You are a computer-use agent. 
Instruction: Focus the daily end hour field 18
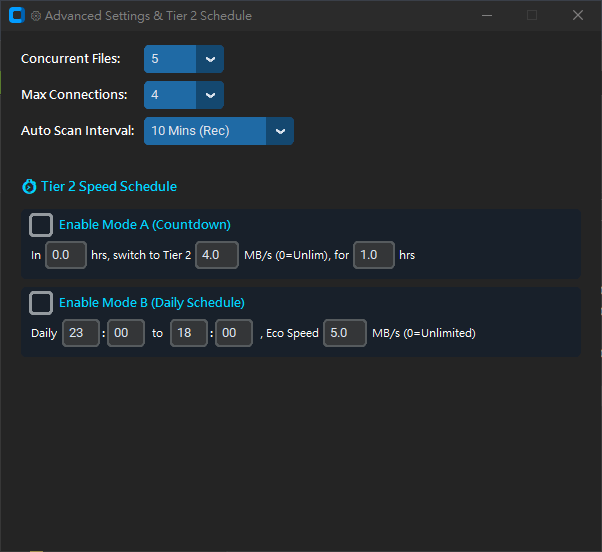pos(189,333)
